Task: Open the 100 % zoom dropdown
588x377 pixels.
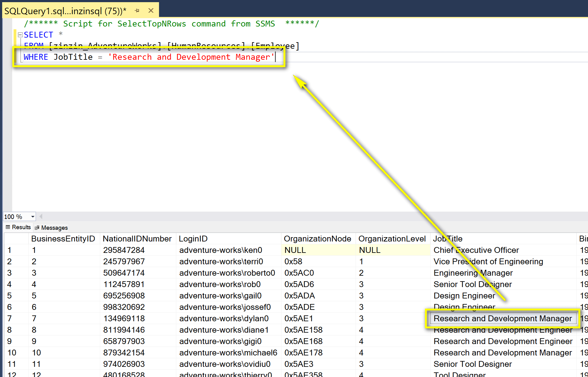Action: click(x=33, y=217)
